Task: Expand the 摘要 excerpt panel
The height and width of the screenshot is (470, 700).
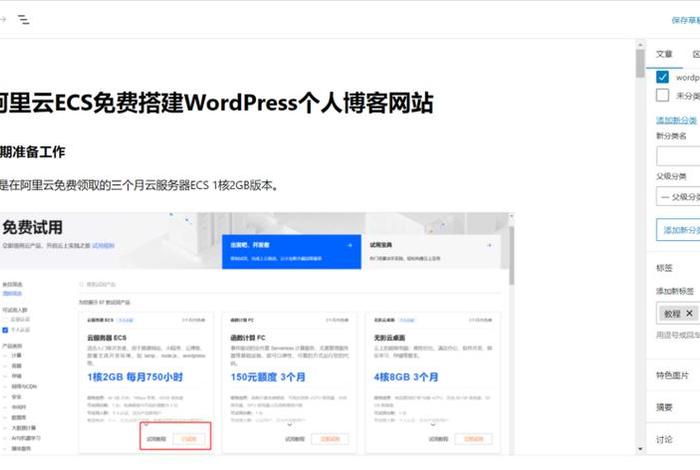Action: click(x=673, y=407)
